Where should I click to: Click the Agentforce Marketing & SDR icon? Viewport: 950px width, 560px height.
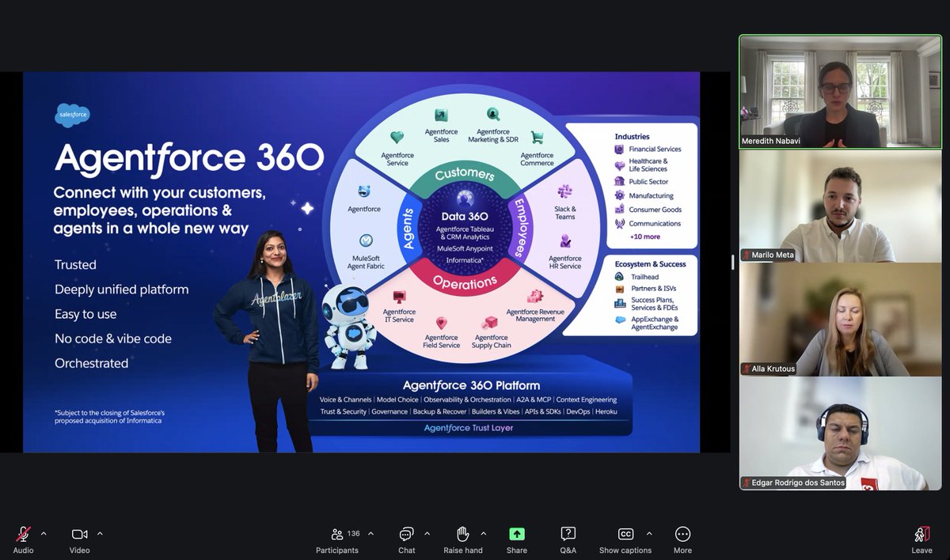[x=493, y=115]
